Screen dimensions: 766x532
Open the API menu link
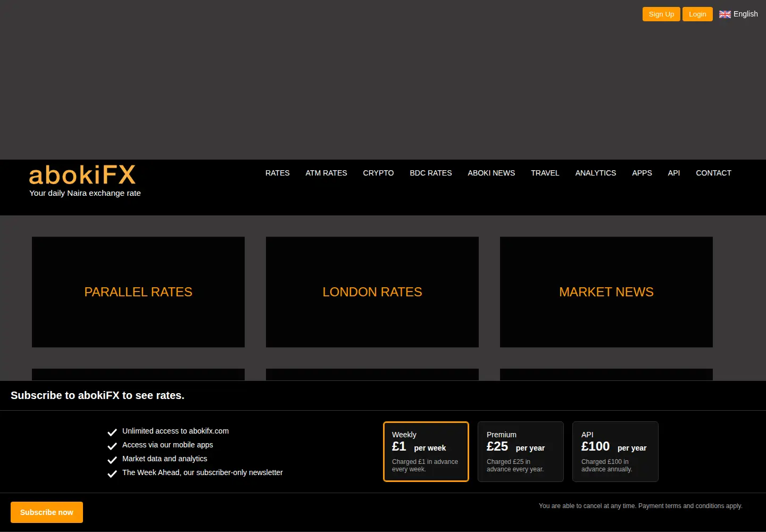[674, 173]
